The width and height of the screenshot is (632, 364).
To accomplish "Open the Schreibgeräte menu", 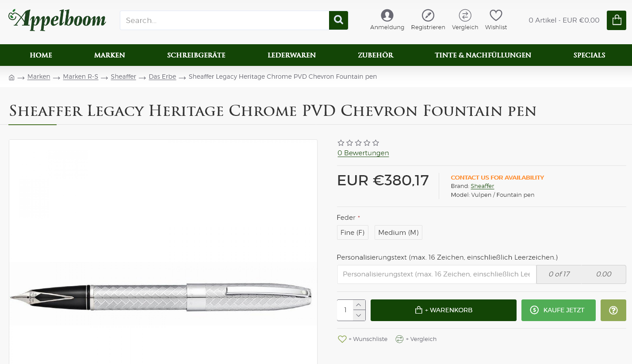I will click(x=196, y=55).
